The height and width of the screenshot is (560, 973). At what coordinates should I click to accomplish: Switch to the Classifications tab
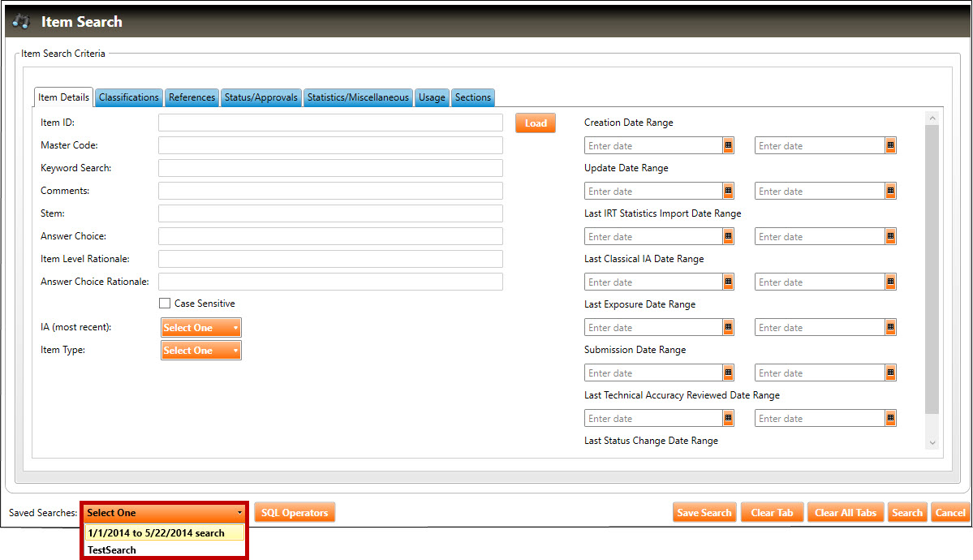tap(129, 97)
